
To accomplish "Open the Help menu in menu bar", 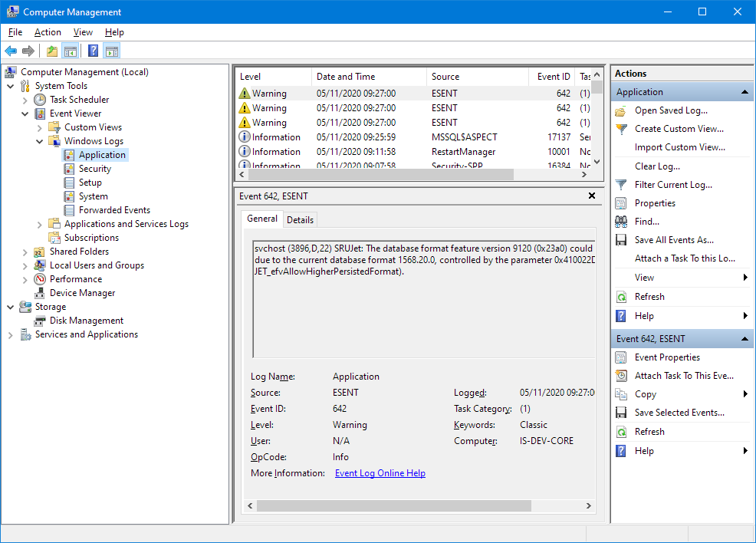I will click(x=114, y=32).
